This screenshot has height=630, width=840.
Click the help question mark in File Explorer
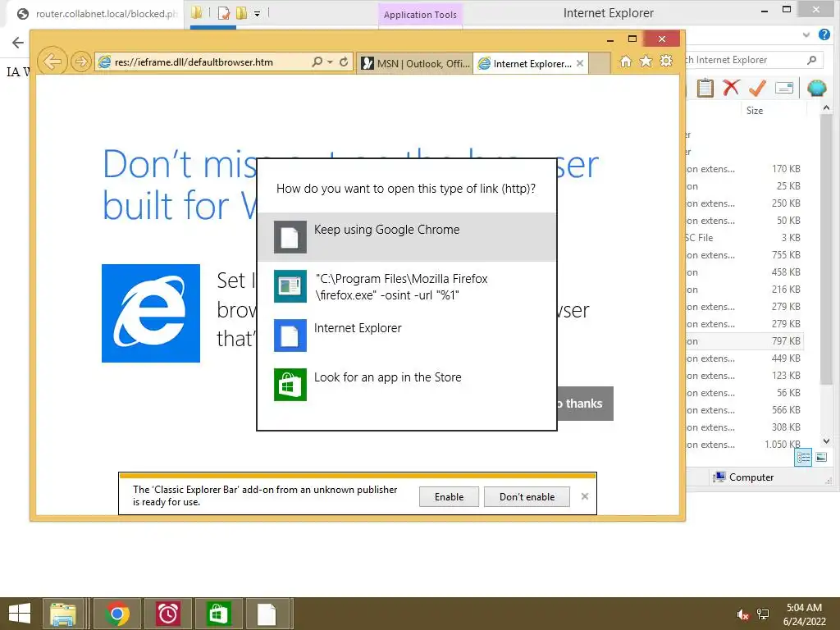tap(824, 34)
